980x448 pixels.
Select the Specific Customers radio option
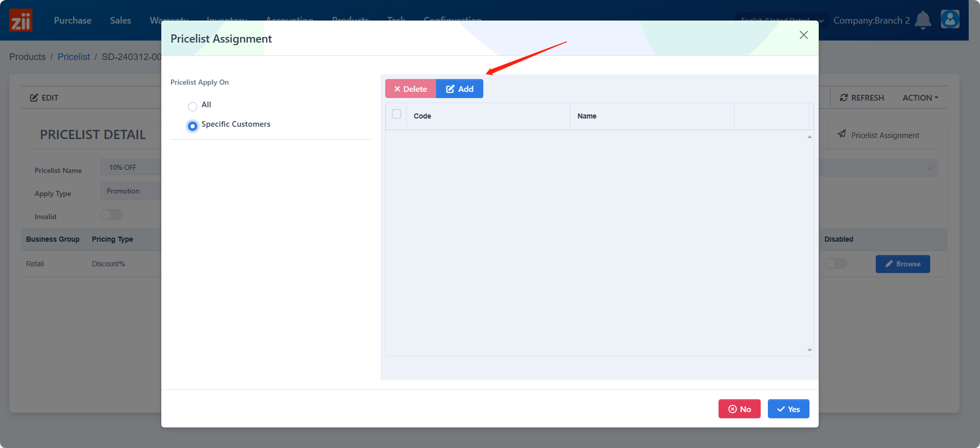(x=193, y=126)
